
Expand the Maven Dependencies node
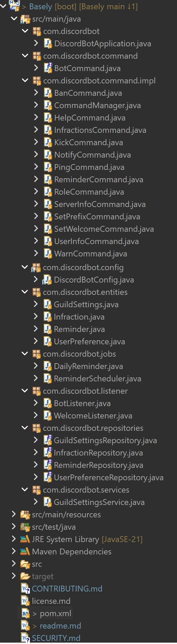tap(14, 551)
